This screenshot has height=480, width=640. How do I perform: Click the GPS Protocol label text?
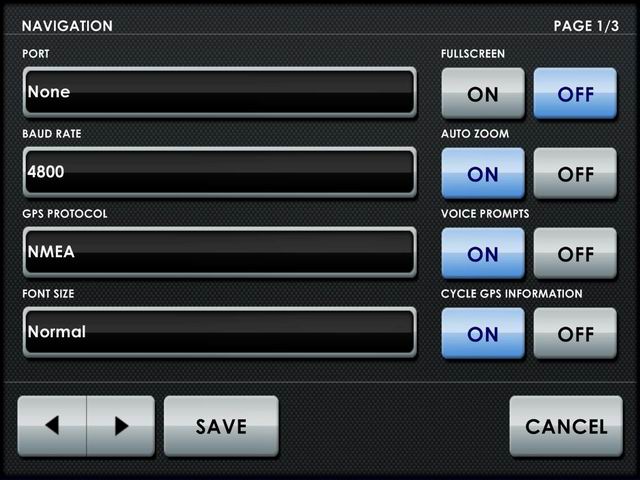click(65, 214)
